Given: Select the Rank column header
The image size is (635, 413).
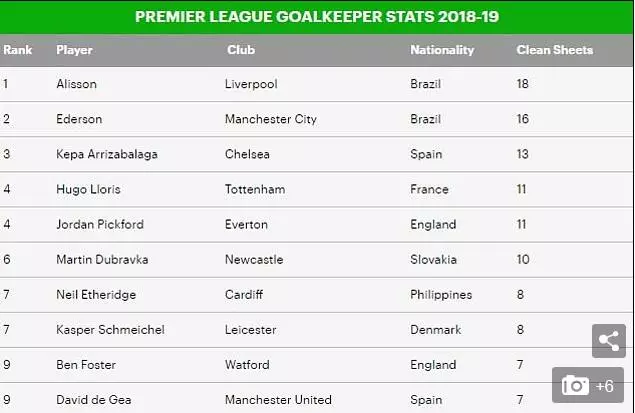Looking at the screenshot, I should pyautogui.click(x=17, y=50).
